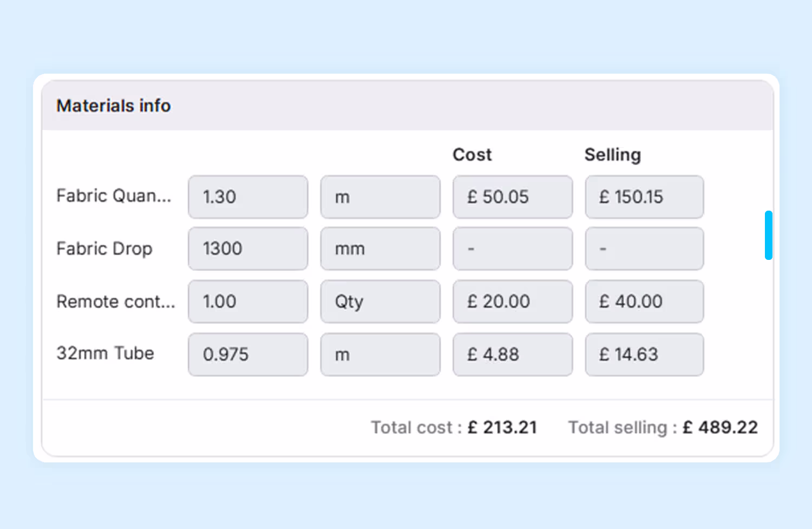Click the Fabric Quantity value field 1.30
Image resolution: width=812 pixels, height=529 pixels.
click(x=248, y=197)
